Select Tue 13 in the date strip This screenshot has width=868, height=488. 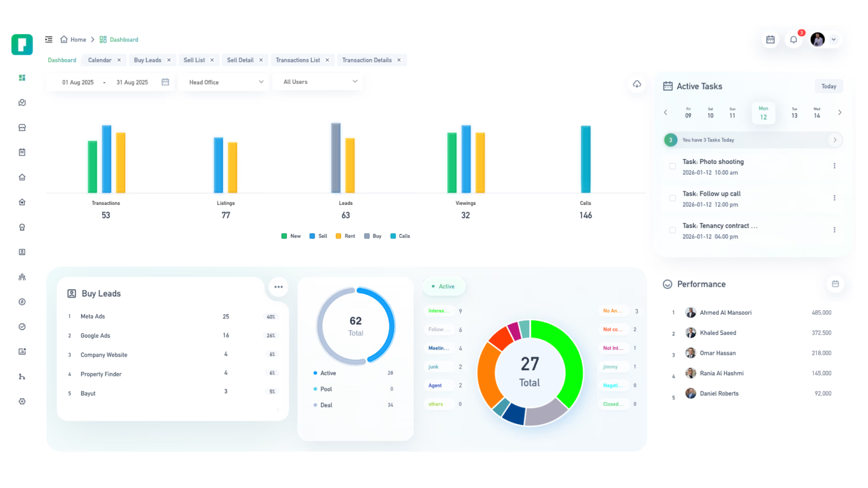click(x=794, y=113)
